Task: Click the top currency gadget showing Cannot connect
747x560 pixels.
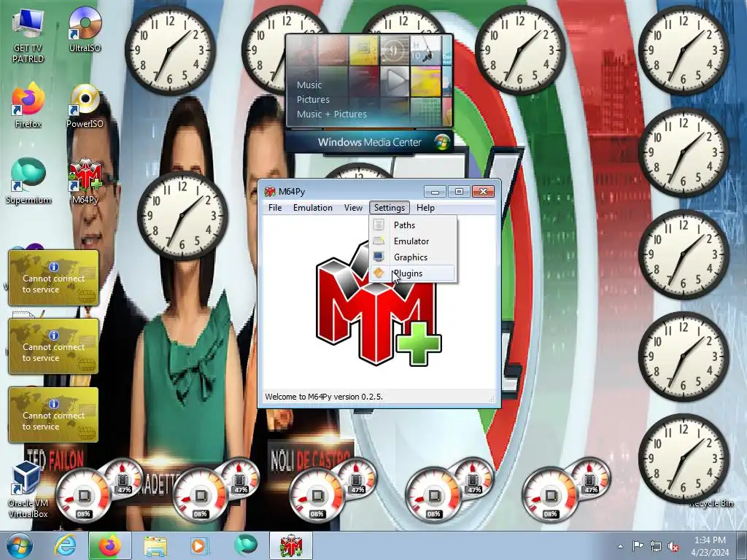Action: (x=53, y=278)
